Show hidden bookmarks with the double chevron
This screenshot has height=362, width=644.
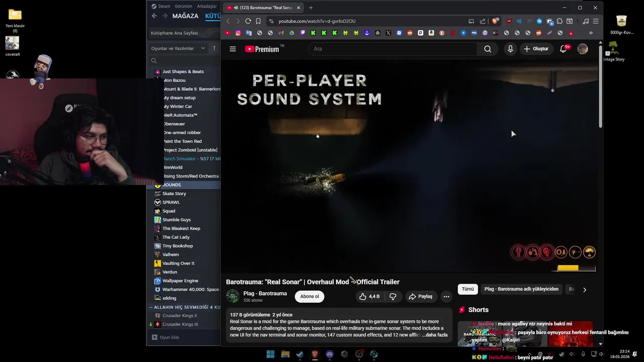click(591, 33)
